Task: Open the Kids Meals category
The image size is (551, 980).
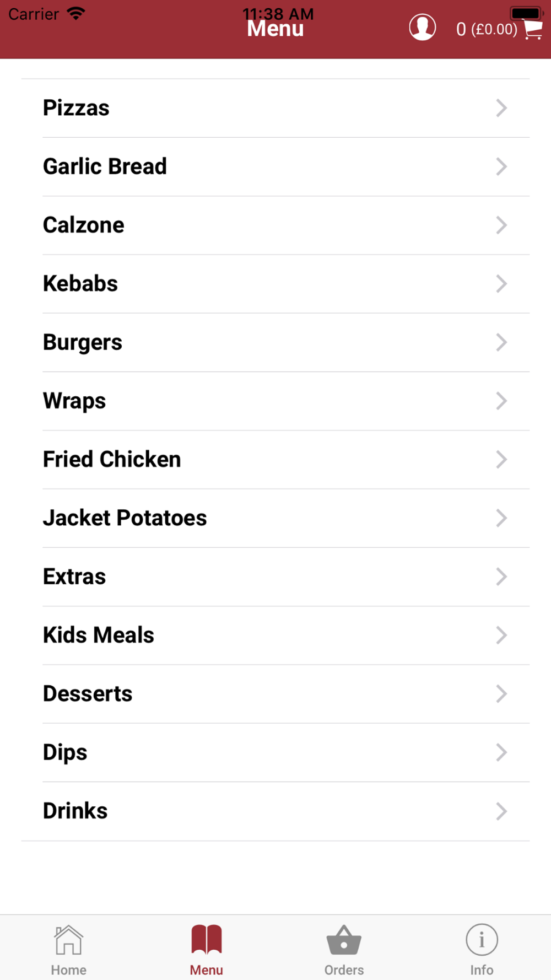Action: [x=275, y=636]
